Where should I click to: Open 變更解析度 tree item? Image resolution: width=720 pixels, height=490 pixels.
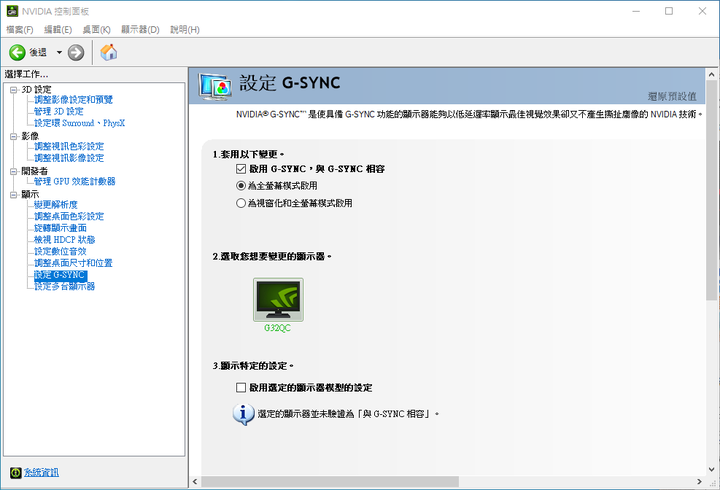click(56, 205)
